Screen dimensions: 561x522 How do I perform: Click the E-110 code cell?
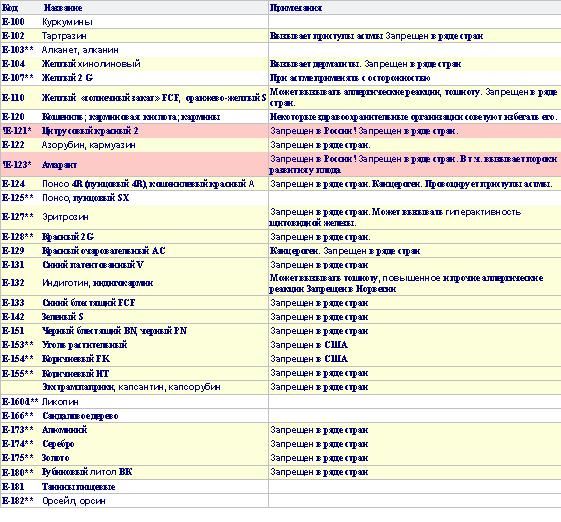coord(13,98)
